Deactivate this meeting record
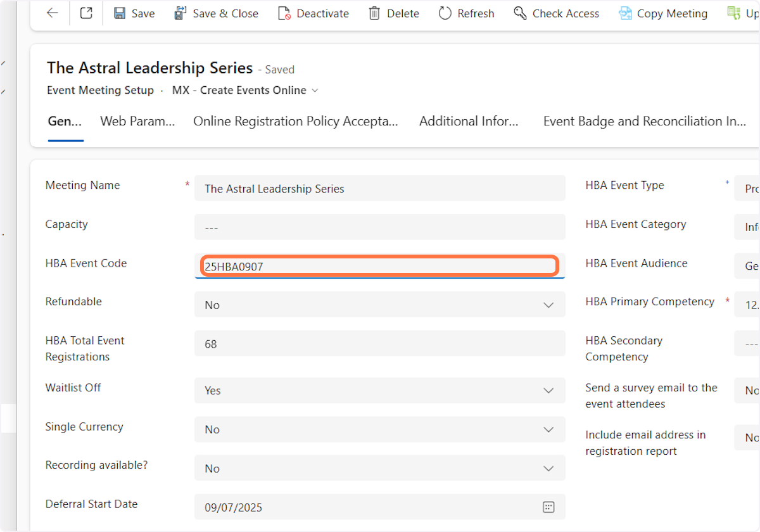 coord(313,13)
